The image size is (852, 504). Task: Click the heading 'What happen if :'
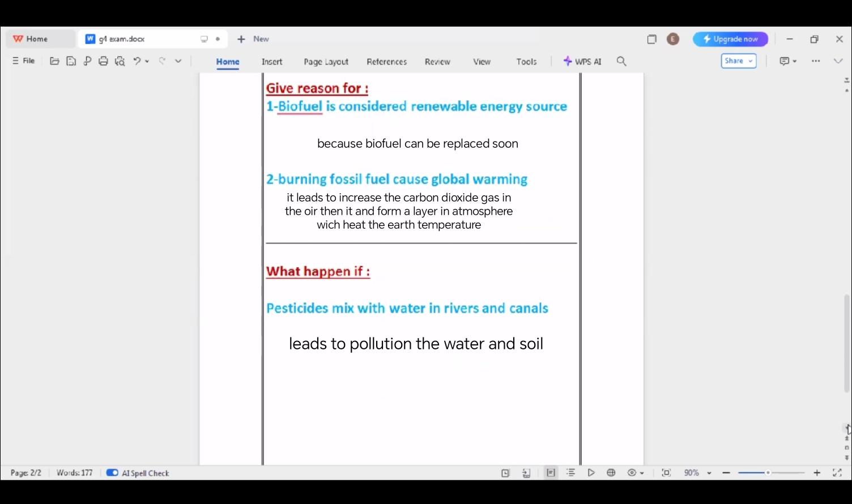(x=318, y=271)
